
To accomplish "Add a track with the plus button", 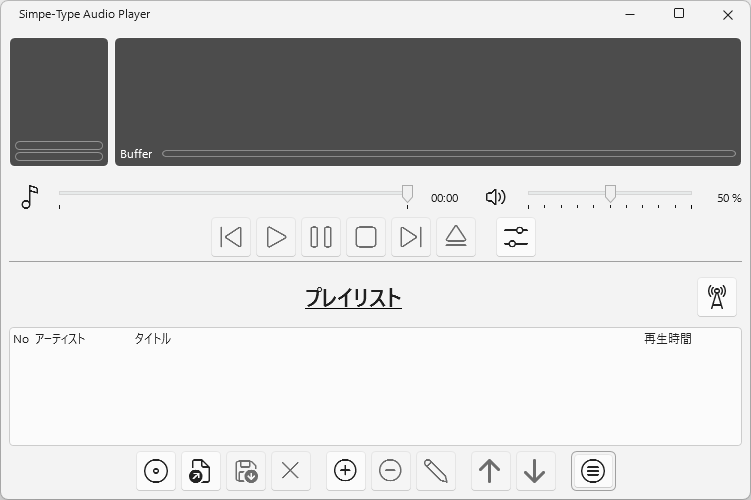I will pyautogui.click(x=345, y=471).
